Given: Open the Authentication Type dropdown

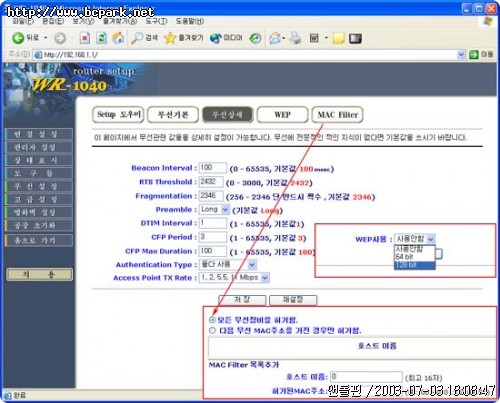Looking at the screenshot, I should pyautogui.click(x=228, y=265).
